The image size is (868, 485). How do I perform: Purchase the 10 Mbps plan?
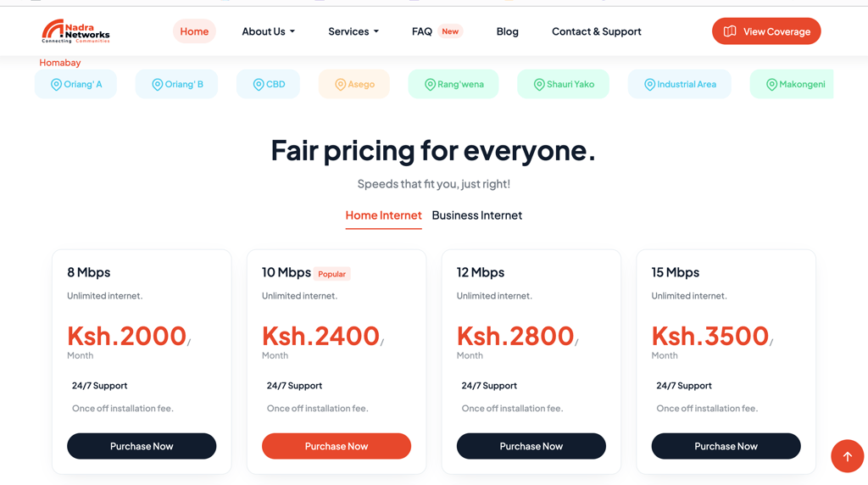pos(337,446)
